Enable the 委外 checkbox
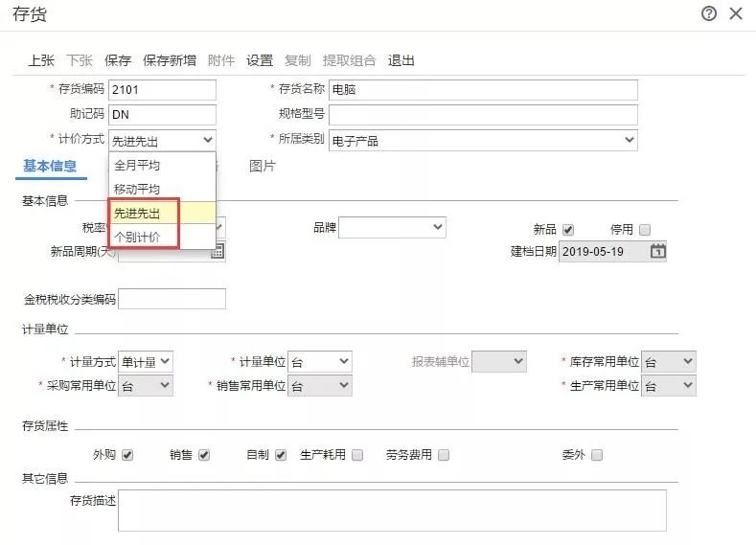 tap(597, 455)
